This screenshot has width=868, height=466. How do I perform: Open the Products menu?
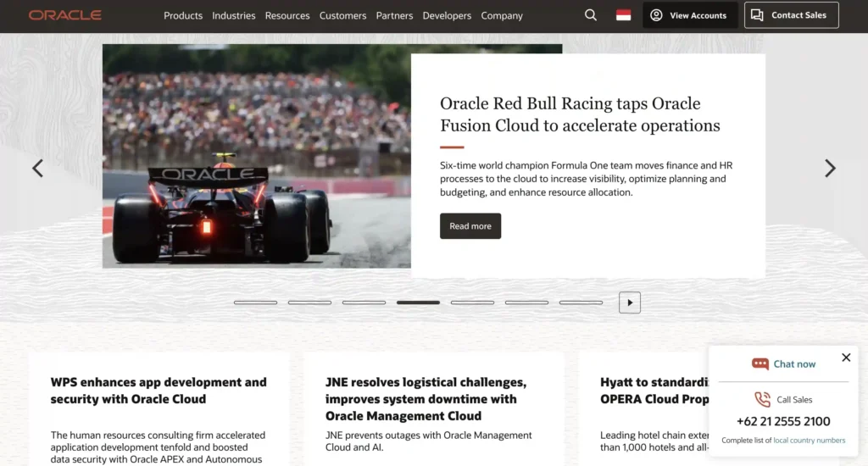183,15
